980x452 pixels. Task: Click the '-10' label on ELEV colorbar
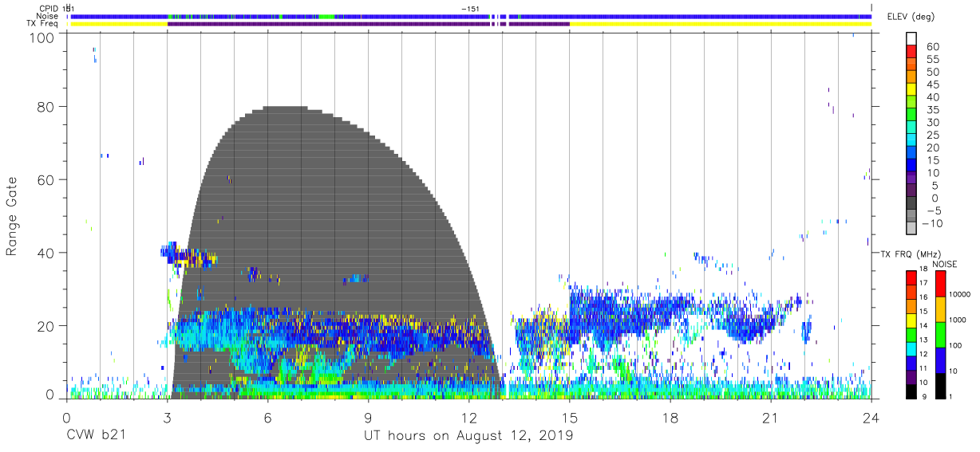931,224
